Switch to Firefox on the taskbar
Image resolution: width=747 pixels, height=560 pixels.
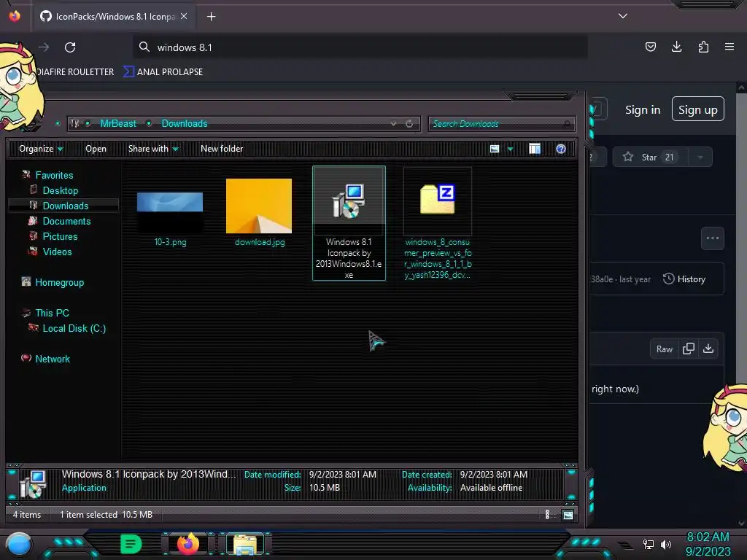point(187,544)
